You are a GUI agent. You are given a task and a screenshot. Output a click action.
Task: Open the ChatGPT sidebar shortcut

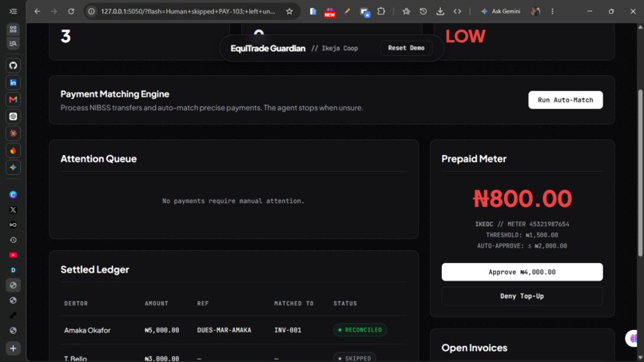(13, 117)
